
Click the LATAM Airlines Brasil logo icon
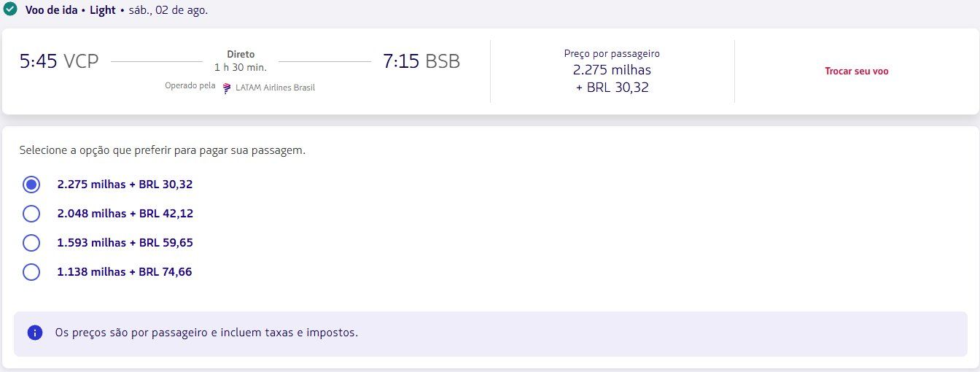[x=227, y=88]
